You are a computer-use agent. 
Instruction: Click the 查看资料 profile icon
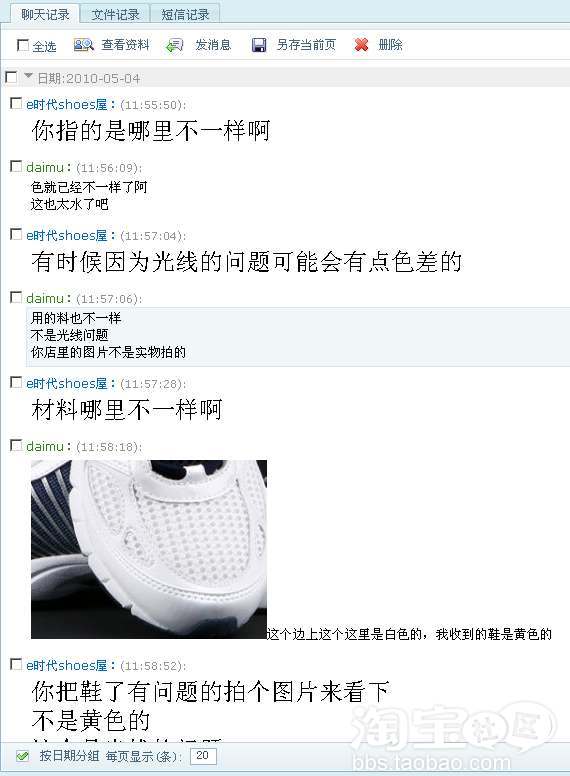(x=83, y=45)
